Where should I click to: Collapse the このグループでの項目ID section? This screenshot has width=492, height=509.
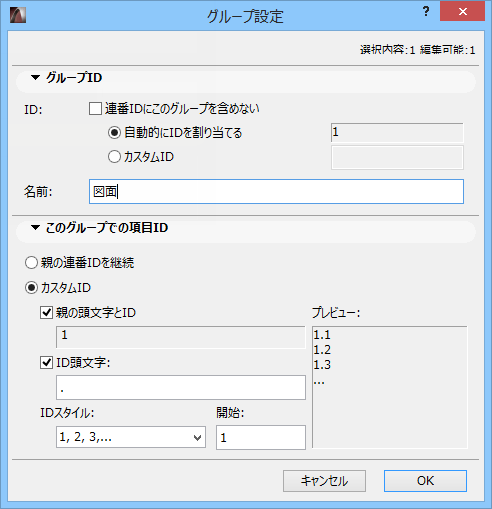(35, 228)
